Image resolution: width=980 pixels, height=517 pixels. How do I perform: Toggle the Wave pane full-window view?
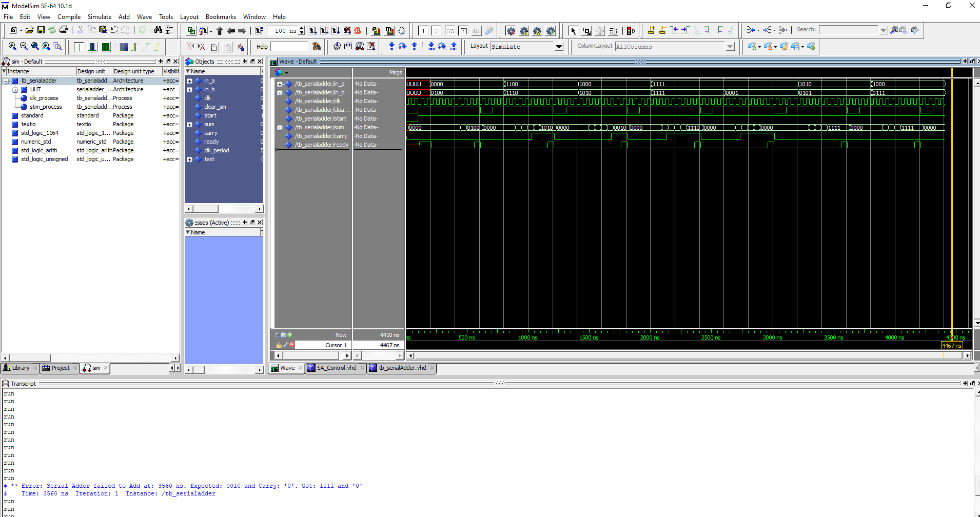pos(965,61)
